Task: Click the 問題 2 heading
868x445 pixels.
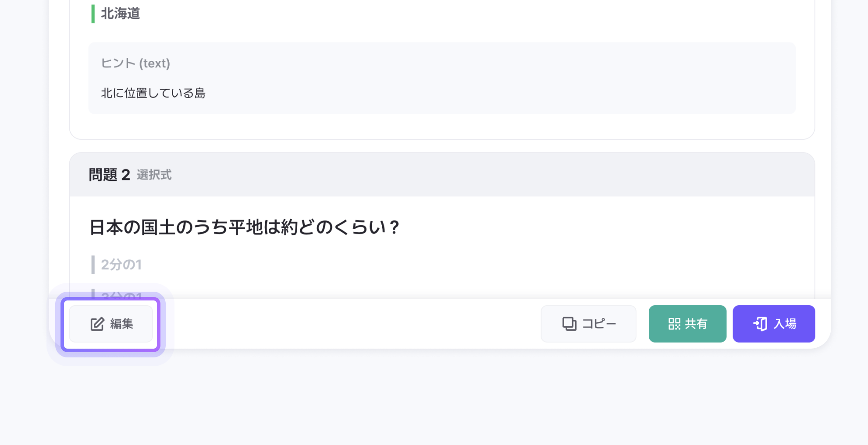Action: click(x=110, y=175)
